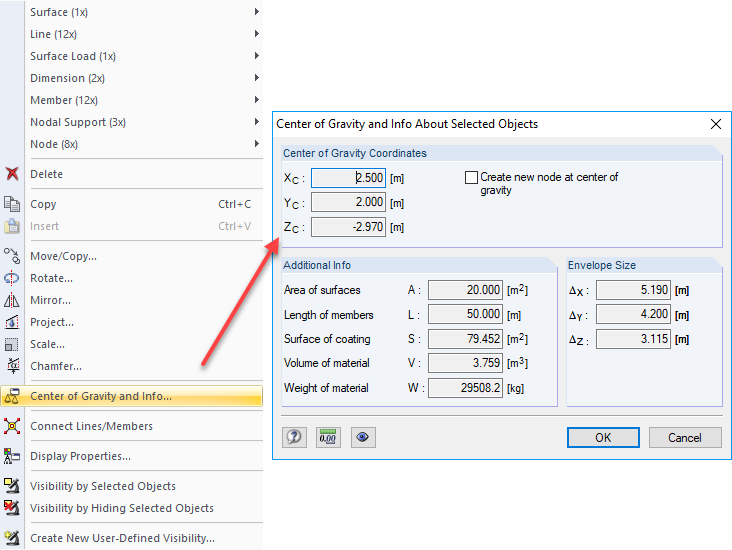Click the eye view icon in dialog
This screenshot has width=732, height=550.
tap(362, 437)
